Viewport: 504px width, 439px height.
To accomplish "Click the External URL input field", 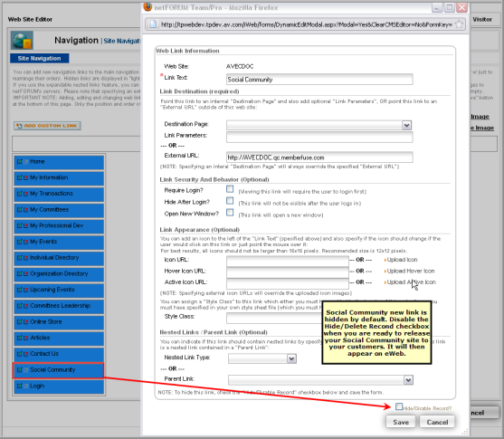I will tap(319, 157).
